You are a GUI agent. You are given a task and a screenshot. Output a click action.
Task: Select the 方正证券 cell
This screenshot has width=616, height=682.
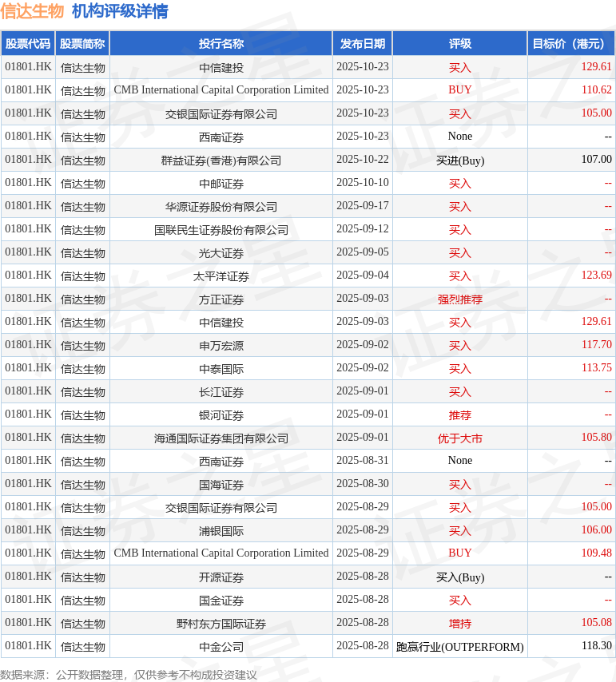(x=221, y=299)
